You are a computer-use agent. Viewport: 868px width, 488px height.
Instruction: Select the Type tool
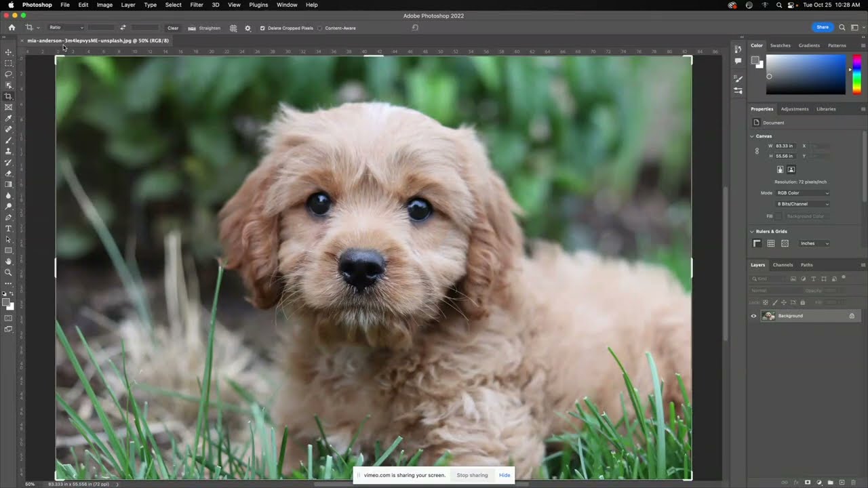tap(9, 228)
